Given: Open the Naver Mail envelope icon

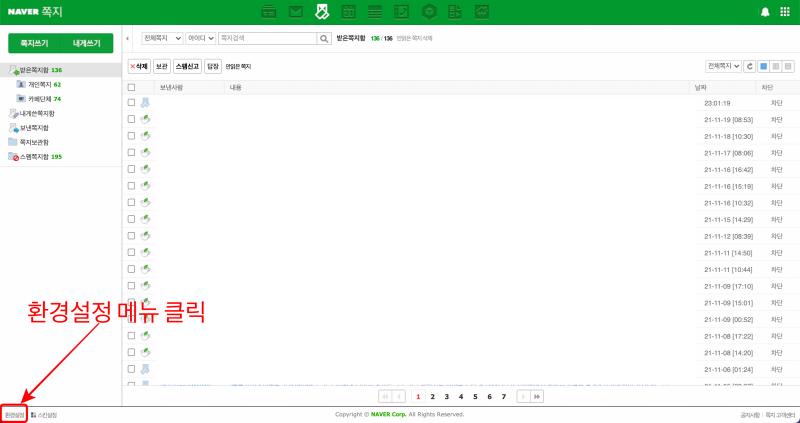Looking at the screenshot, I should click(295, 12).
